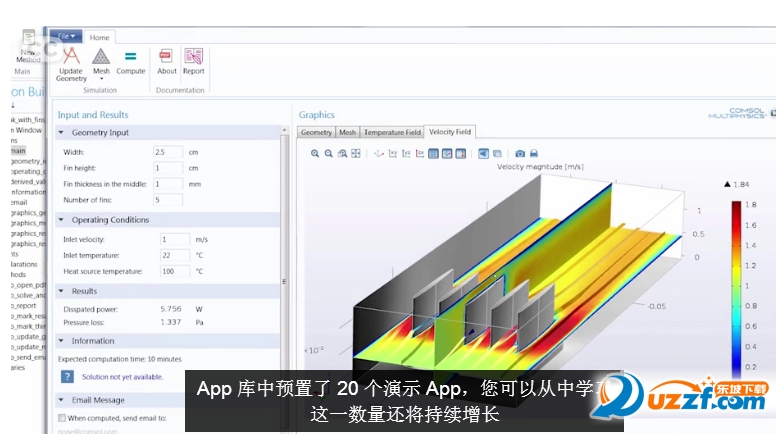Click the Mesh ribbon icon
This screenshot has width=776, height=434.
coord(101,58)
